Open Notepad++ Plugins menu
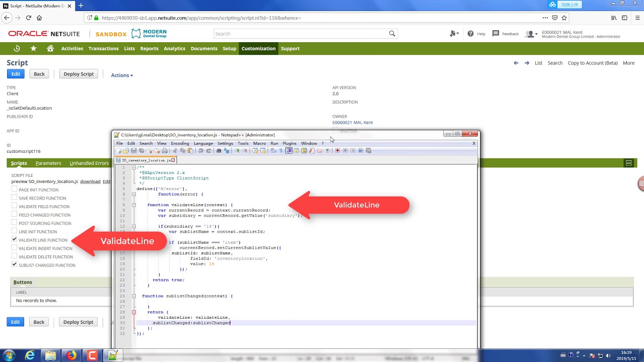Image resolution: width=644 pixels, height=362 pixels. pos(289,143)
